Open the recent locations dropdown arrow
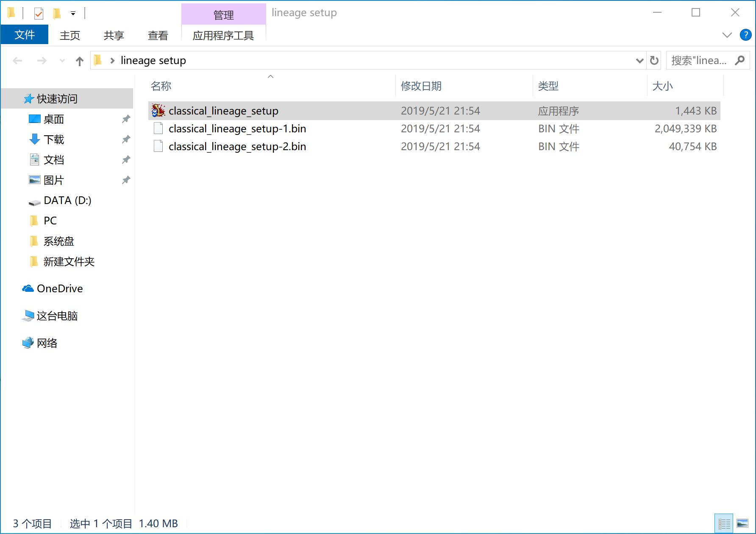 (x=62, y=61)
